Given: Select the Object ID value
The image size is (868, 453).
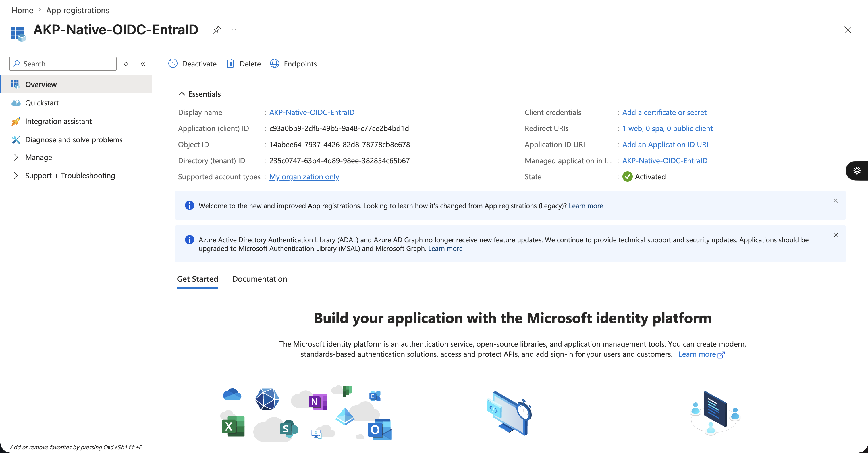Looking at the screenshot, I should (339, 144).
